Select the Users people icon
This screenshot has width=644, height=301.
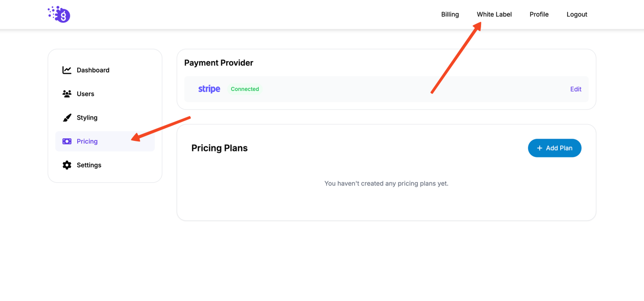(67, 94)
